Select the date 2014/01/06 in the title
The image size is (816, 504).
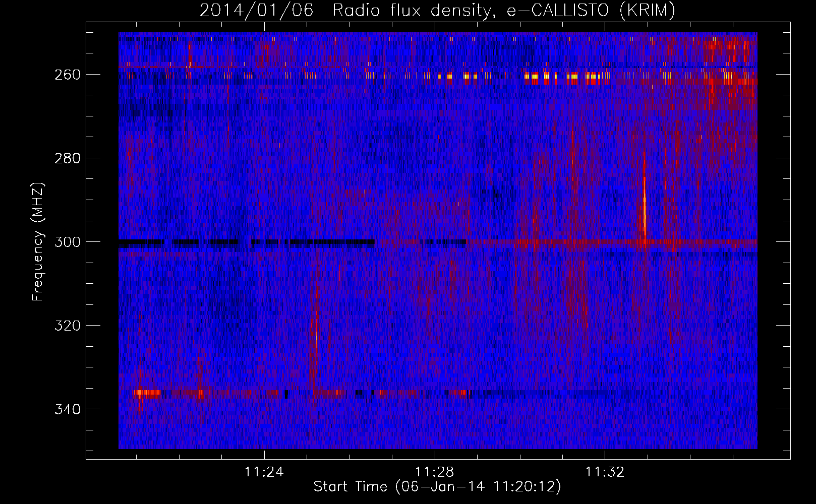[256, 10]
